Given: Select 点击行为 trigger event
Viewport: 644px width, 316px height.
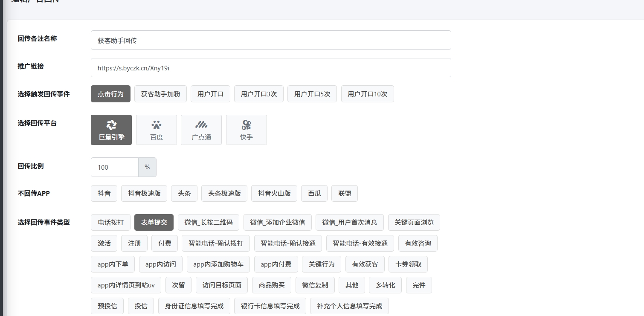Looking at the screenshot, I should 110,94.
